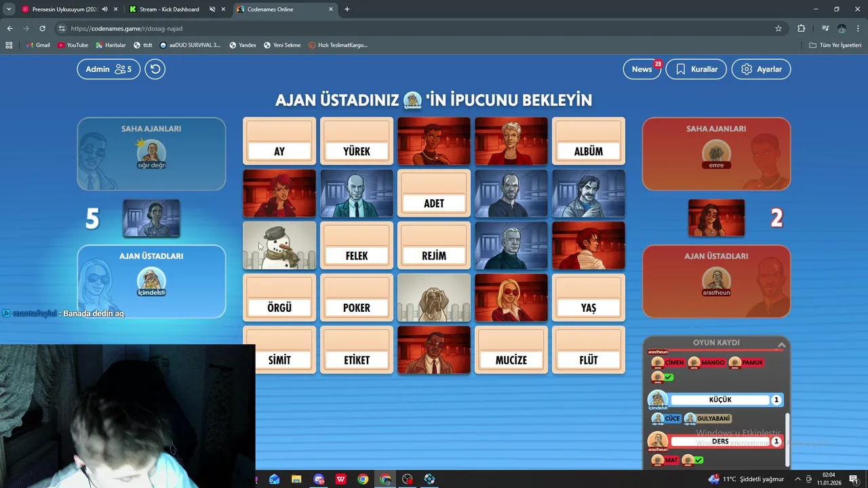Mute the Prensesin Uykusuyum tab audio

pos(104,9)
